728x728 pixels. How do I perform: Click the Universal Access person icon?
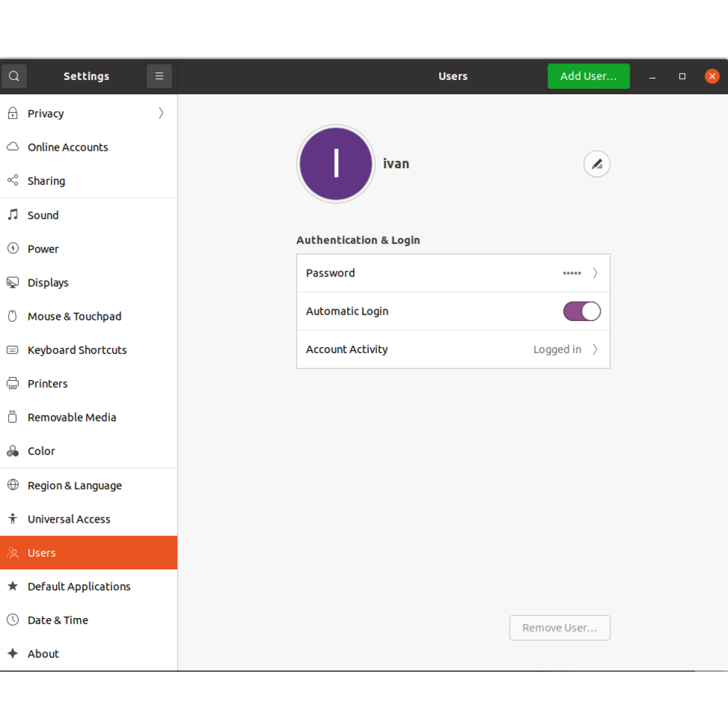(x=12, y=519)
